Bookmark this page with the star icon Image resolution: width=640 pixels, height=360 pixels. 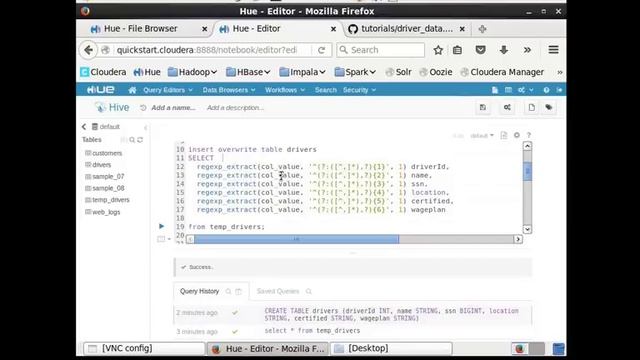click(x=438, y=50)
